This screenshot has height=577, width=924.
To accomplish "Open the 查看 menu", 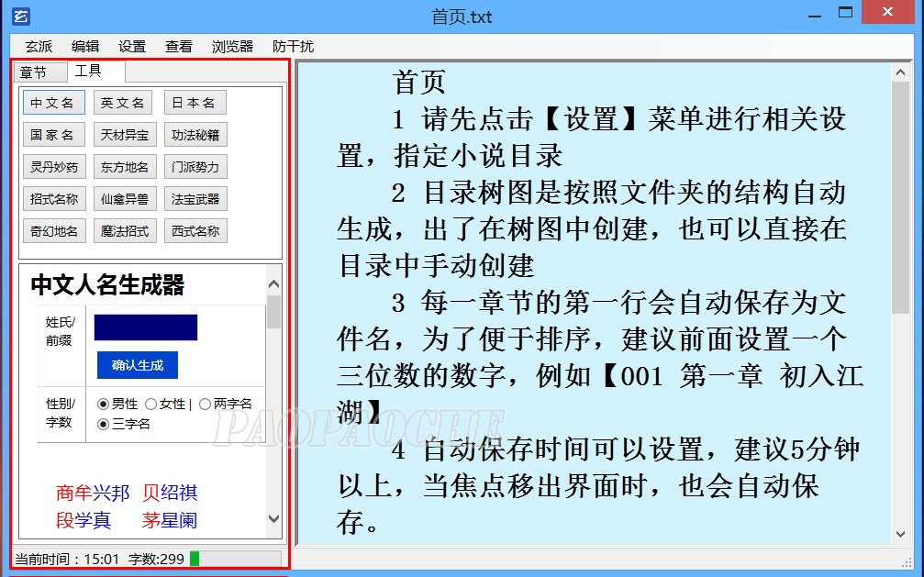I will pos(178,47).
